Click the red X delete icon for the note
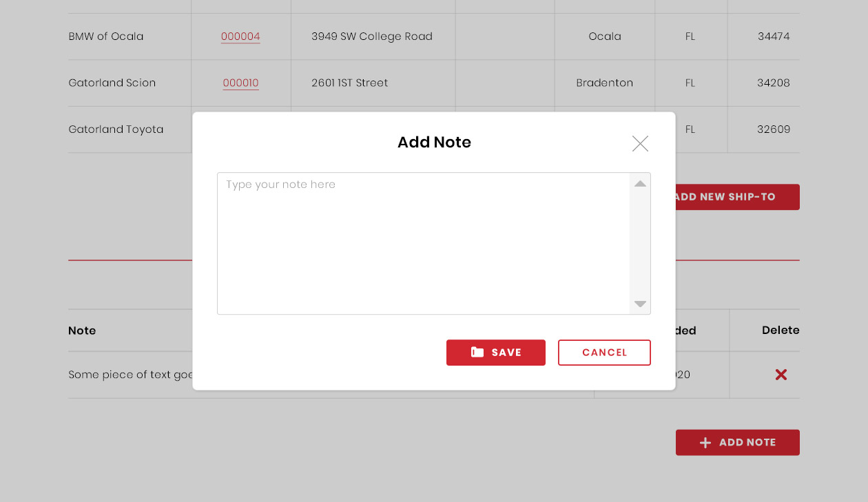The height and width of the screenshot is (502, 868). tap(781, 375)
